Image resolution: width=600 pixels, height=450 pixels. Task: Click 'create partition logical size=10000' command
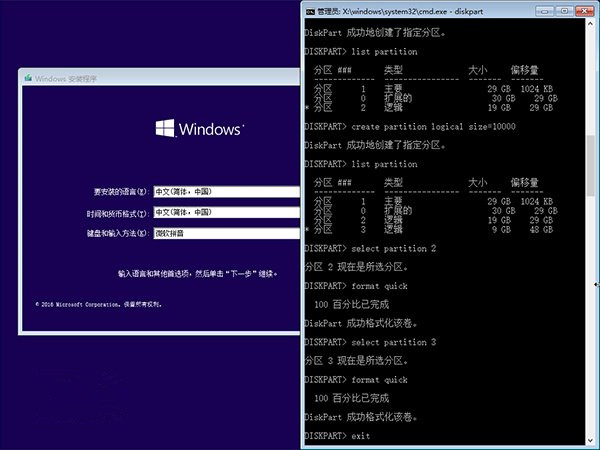pyautogui.click(x=433, y=127)
